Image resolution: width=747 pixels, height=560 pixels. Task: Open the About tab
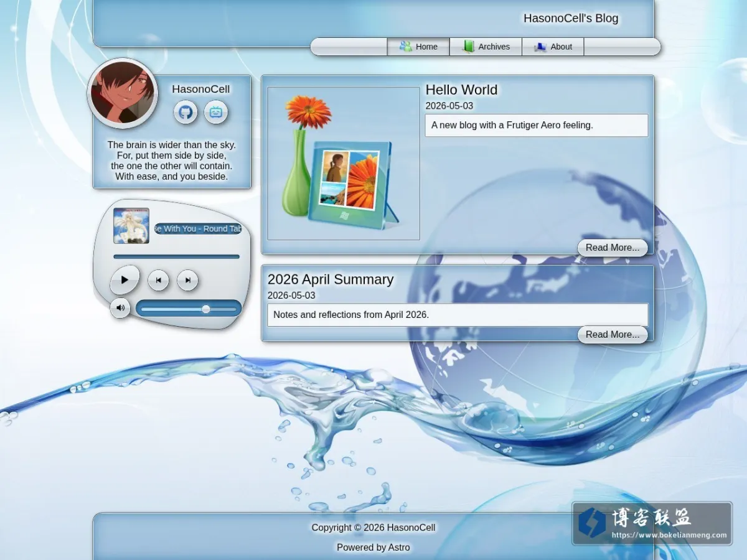click(x=553, y=47)
